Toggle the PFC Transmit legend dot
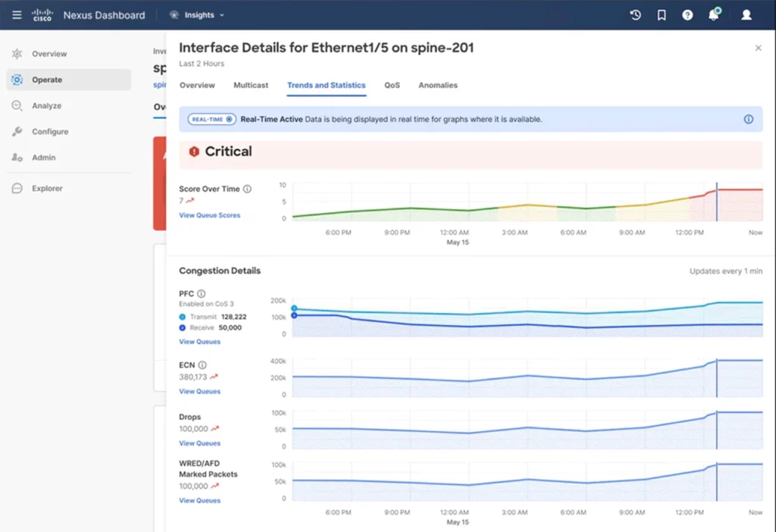Image resolution: width=776 pixels, height=532 pixels. [x=182, y=317]
